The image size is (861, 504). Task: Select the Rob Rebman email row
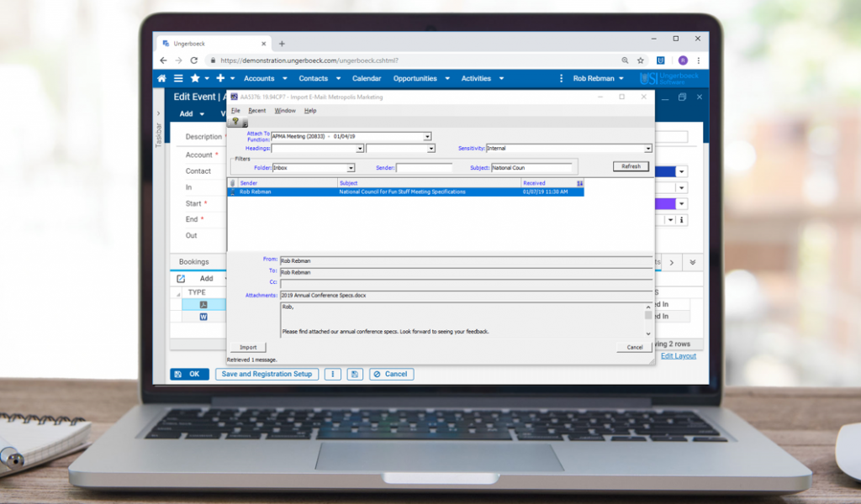click(x=405, y=192)
